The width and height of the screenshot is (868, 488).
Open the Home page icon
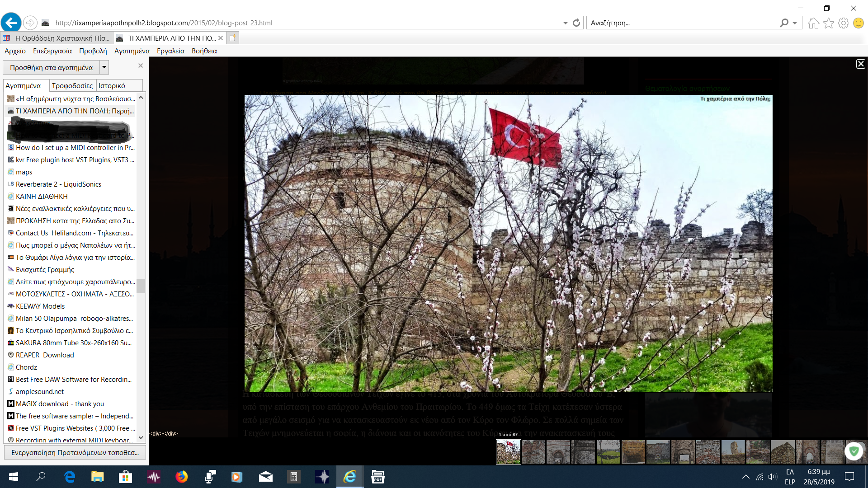coord(813,23)
